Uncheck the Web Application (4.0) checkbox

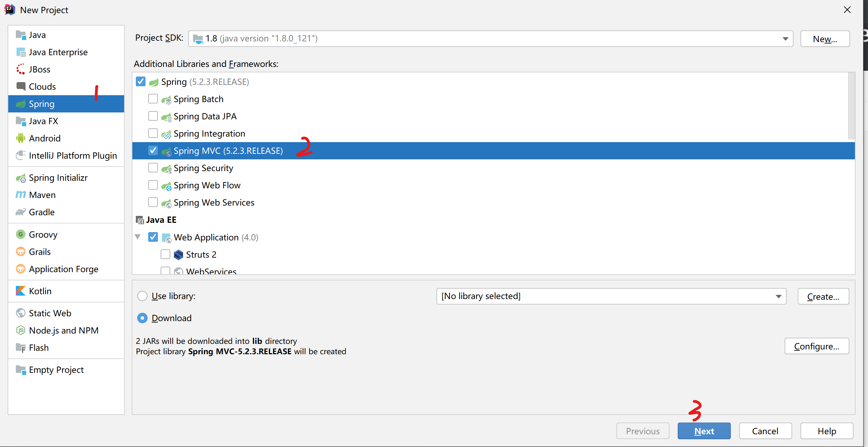coord(153,237)
